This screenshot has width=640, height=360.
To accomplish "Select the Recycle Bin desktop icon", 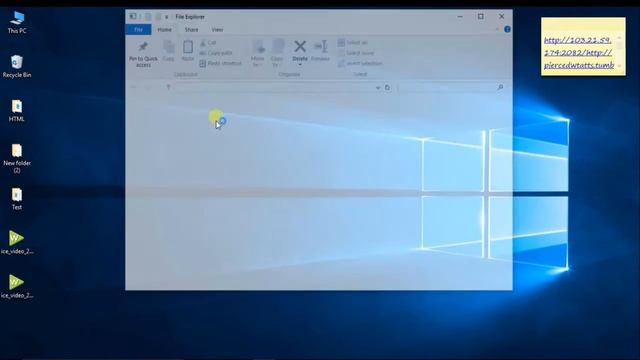I will click(17, 67).
